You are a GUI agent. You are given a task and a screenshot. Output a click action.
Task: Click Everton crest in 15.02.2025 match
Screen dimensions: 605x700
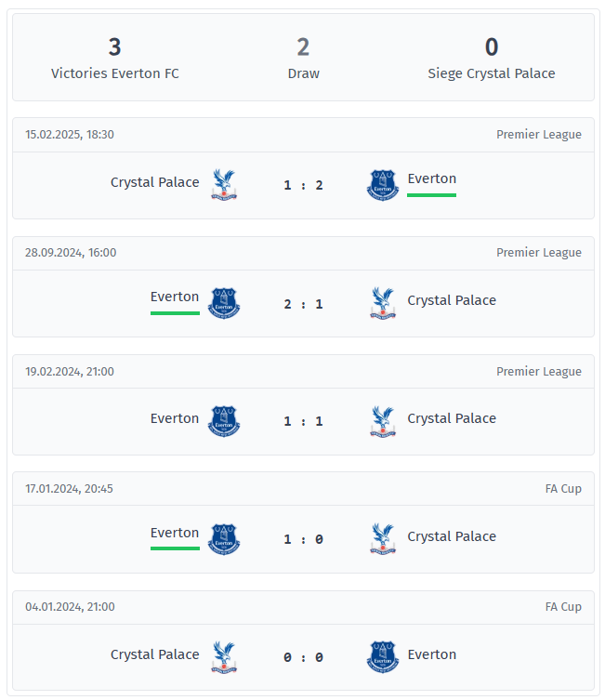pyautogui.click(x=383, y=185)
